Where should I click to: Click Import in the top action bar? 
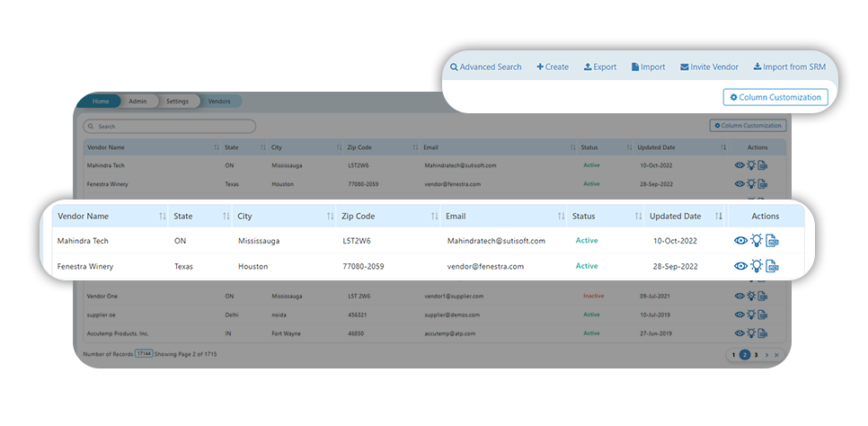(648, 67)
